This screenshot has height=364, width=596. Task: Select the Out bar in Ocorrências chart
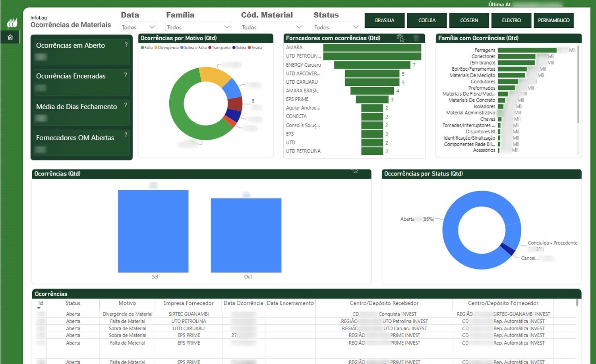pyautogui.click(x=246, y=235)
